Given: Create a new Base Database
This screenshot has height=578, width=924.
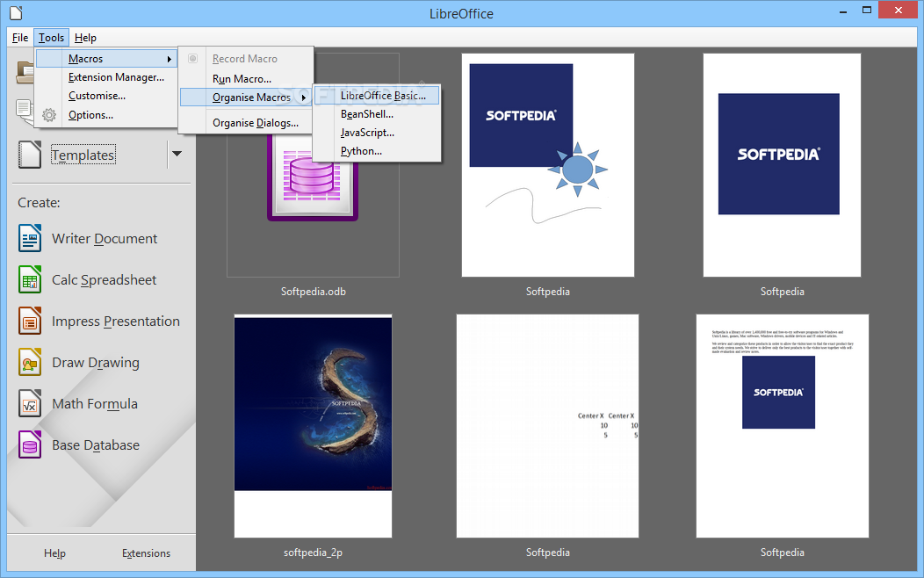Looking at the screenshot, I should tap(96, 444).
